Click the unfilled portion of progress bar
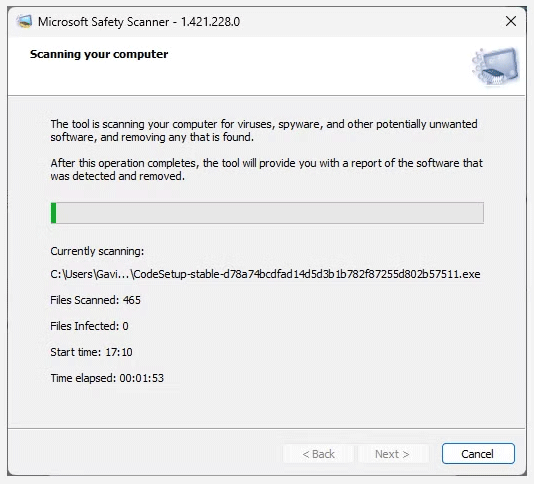The image size is (534, 484). point(270,213)
